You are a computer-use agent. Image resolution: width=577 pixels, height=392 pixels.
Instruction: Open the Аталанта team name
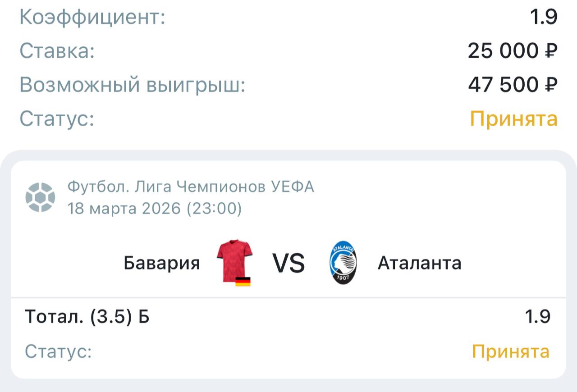pyautogui.click(x=419, y=263)
